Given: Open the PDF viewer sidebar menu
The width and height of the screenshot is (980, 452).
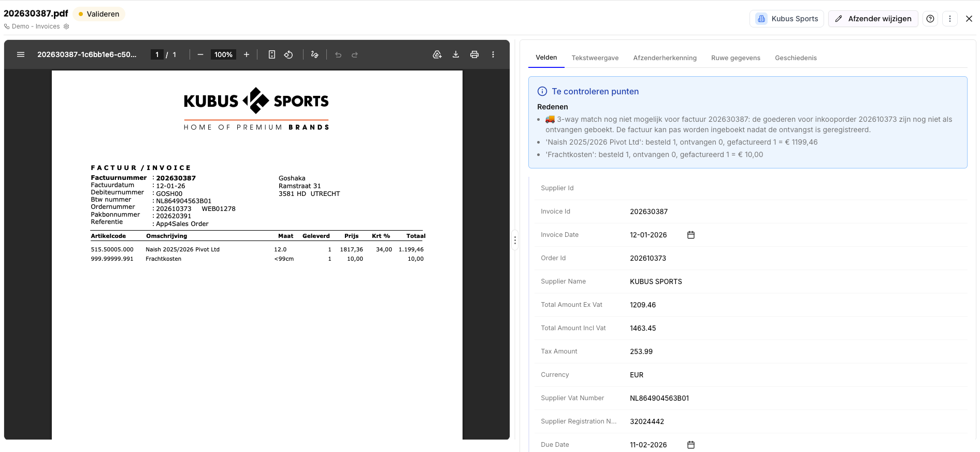Looking at the screenshot, I should point(21,54).
